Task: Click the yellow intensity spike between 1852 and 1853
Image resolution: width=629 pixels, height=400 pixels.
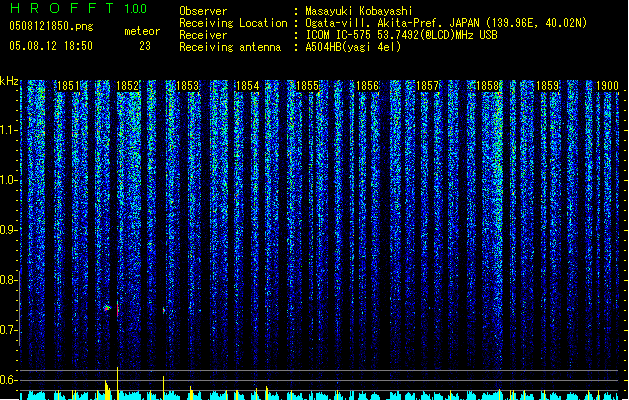Action: tap(163, 388)
